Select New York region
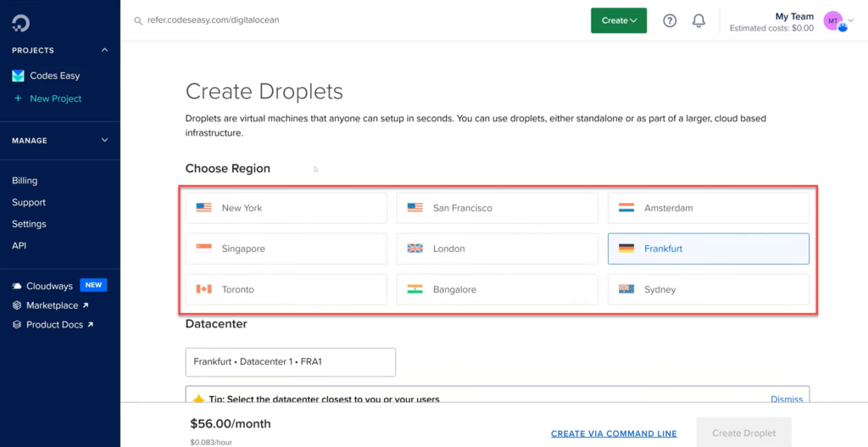Viewport: 868px width, 447px height. click(x=287, y=209)
